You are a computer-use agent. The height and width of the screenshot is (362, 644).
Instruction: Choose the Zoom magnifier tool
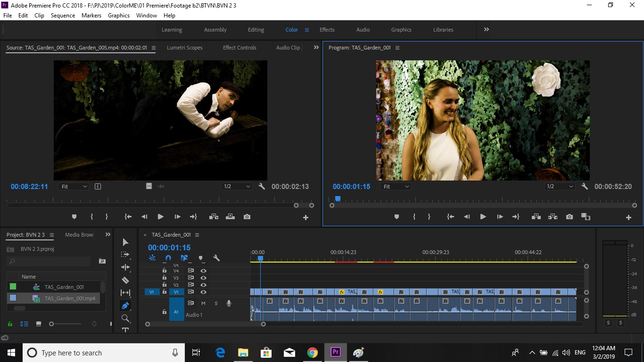(125, 318)
